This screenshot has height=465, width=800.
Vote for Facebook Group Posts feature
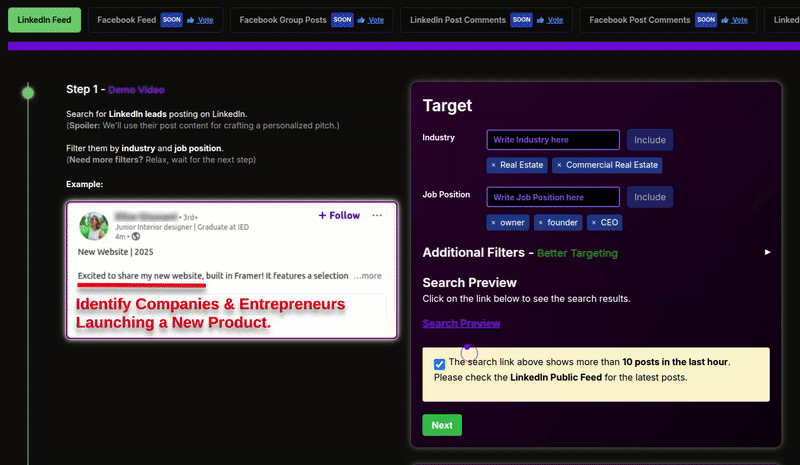[x=376, y=20]
